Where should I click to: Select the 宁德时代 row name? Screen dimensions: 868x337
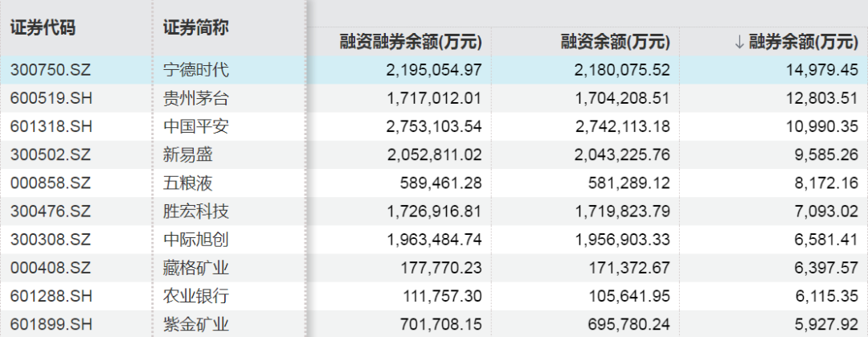coord(195,69)
